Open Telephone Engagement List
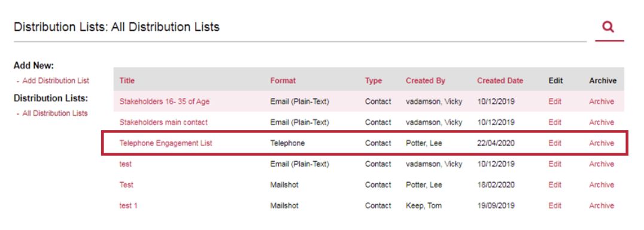 click(166, 143)
